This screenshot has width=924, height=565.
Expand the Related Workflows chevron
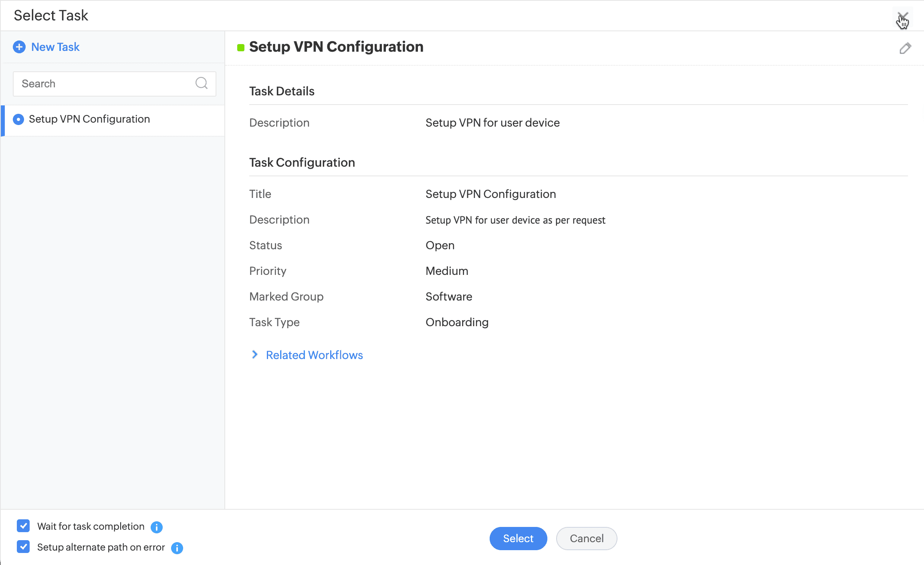point(255,355)
